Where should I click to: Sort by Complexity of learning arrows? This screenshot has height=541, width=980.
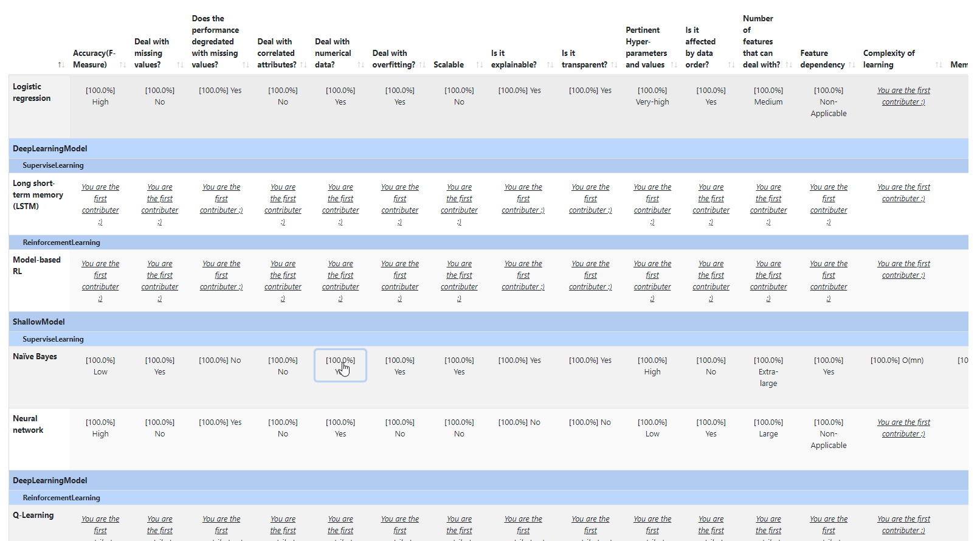(939, 65)
